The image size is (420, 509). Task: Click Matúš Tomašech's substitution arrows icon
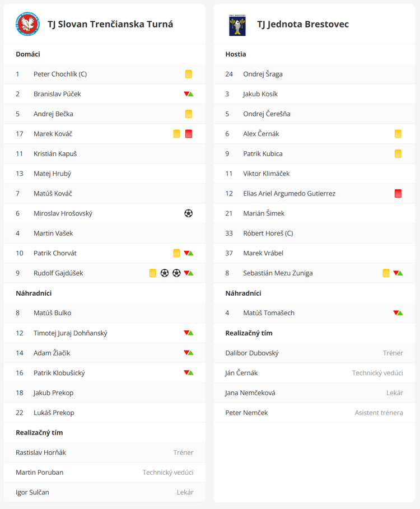pos(398,313)
